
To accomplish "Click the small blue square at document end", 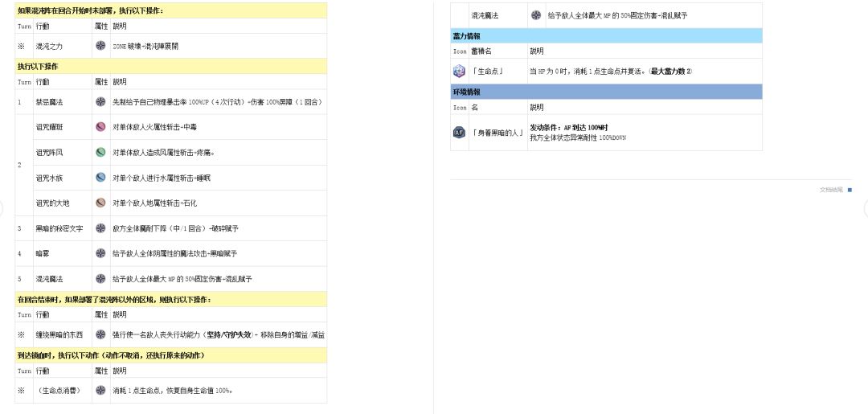I will pyautogui.click(x=850, y=190).
